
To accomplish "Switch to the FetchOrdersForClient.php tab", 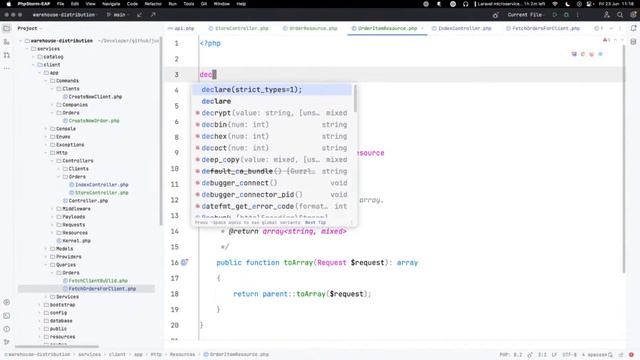I will pyautogui.click(x=543, y=28).
